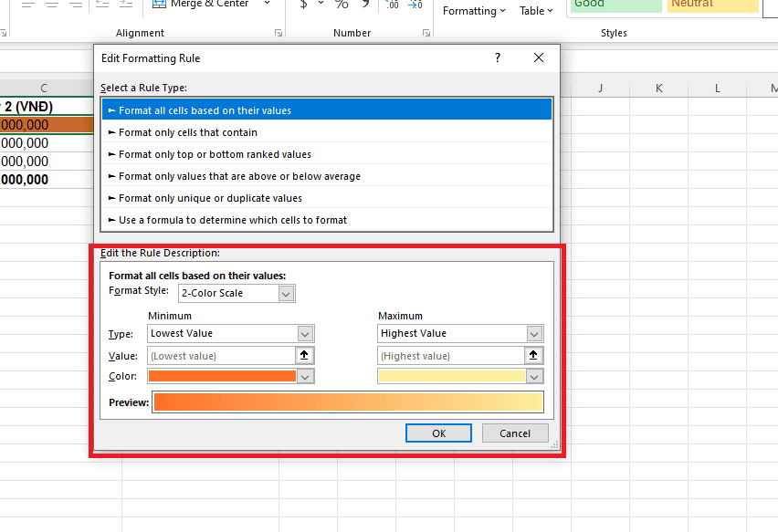Apply the Percent Style format
This screenshot has height=532, width=778.
pos(342,4)
